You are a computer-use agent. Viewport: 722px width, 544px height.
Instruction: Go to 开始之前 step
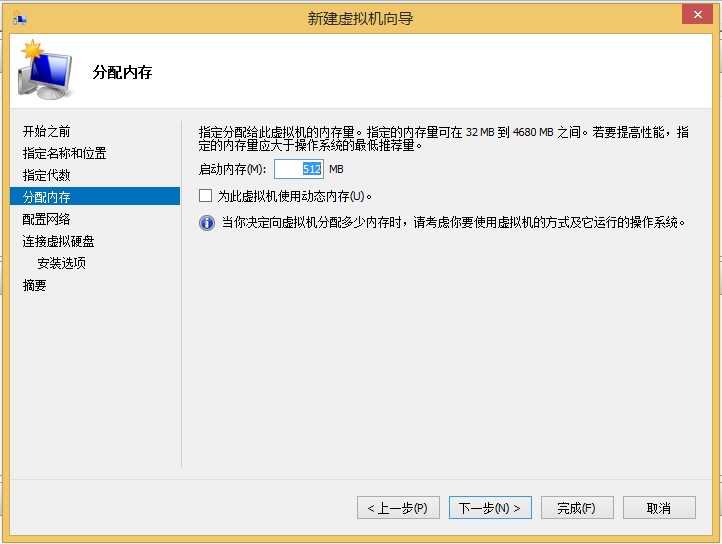coord(47,131)
